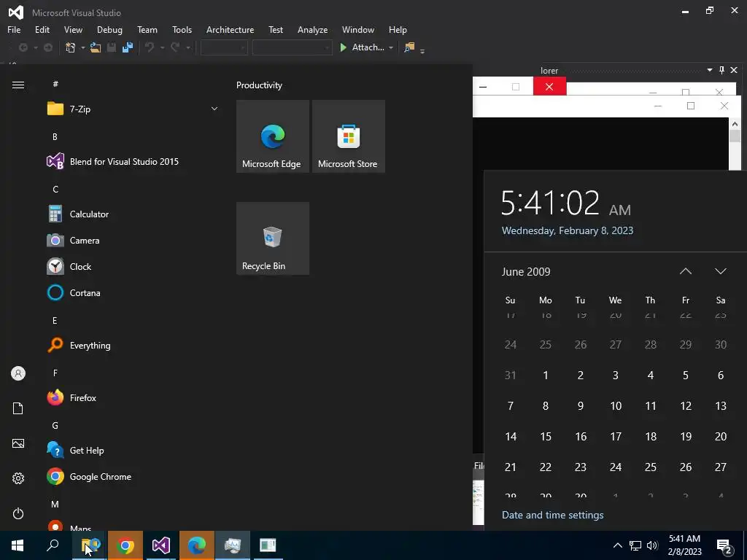Image resolution: width=747 pixels, height=560 pixels.
Task: Open Solution Explorer window position dropdown
Action: [x=709, y=70]
